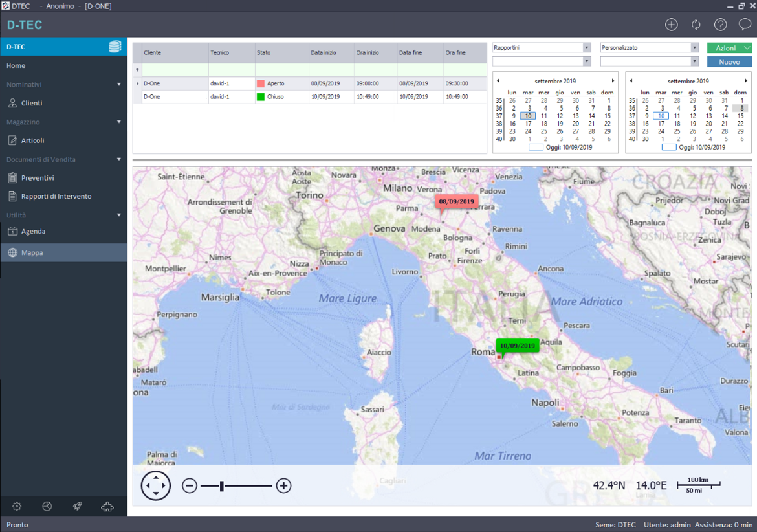757x532 pixels.
Task: Click the zoom in button on the map
Action: point(283,485)
